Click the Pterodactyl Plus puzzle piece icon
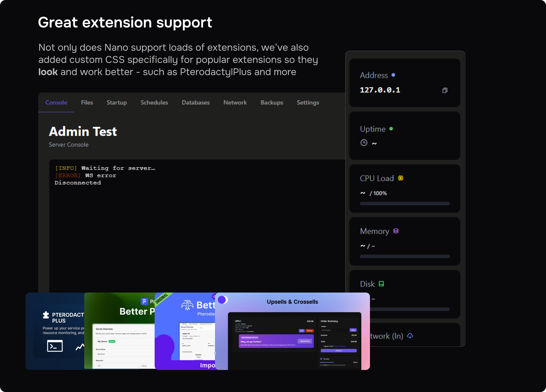Image resolution: width=546 pixels, height=392 pixels. tap(46, 315)
